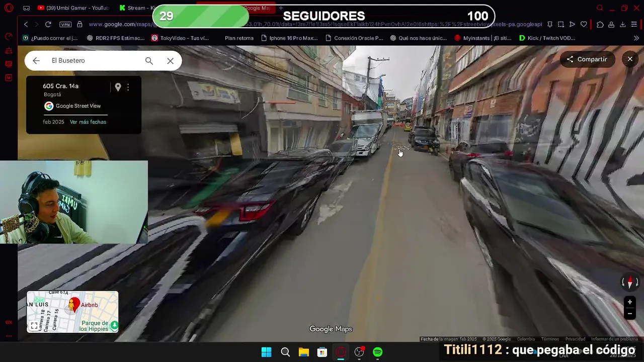
Task: Click the heart bookmark icon in address bar
Action: point(584,24)
